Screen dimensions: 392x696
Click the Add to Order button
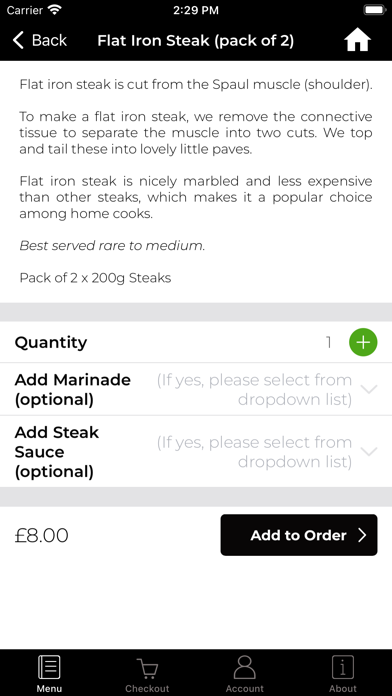tap(299, 535)
